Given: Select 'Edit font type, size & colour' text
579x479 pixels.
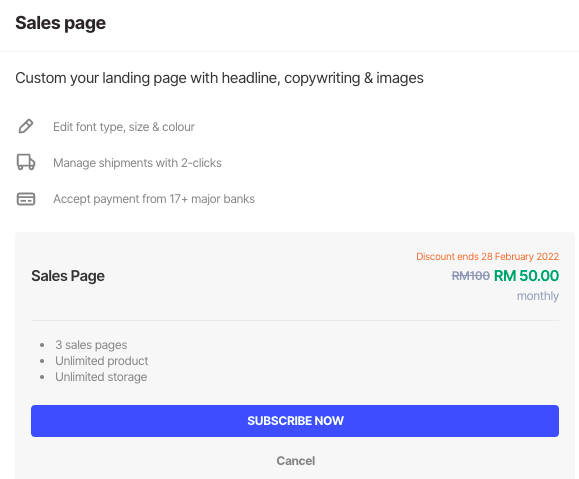Looking at the screenshot, I should 124,127.
